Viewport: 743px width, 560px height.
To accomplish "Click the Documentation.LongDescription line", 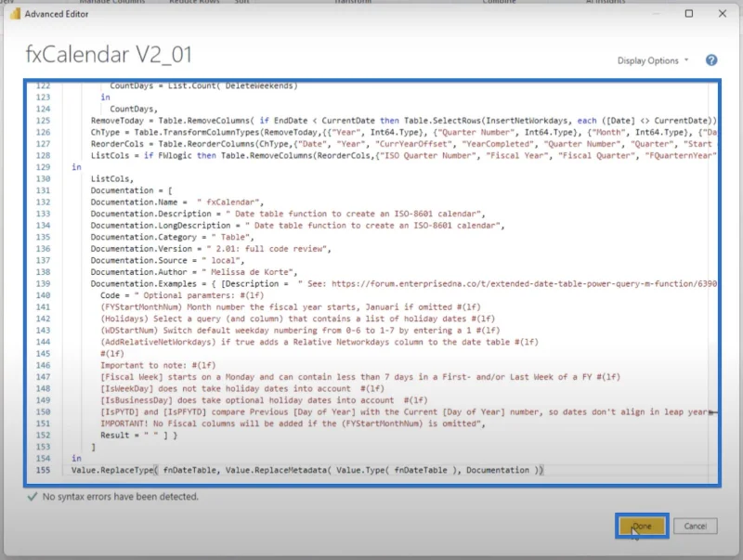I will tap(297, 226).
